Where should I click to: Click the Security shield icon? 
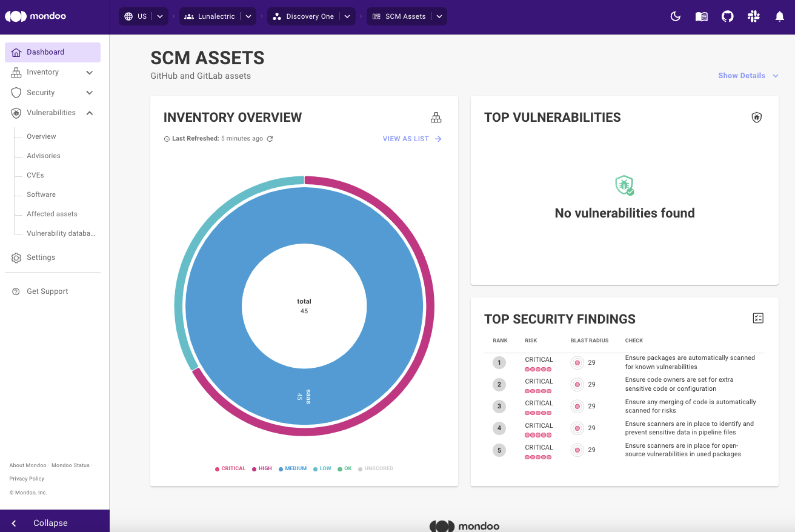point(16,93)
